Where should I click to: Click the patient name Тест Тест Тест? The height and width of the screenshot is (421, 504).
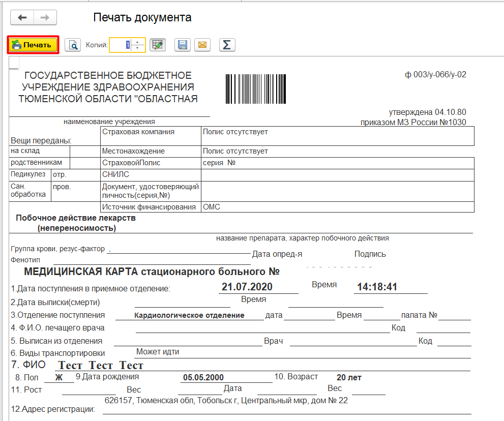[101, 365]
